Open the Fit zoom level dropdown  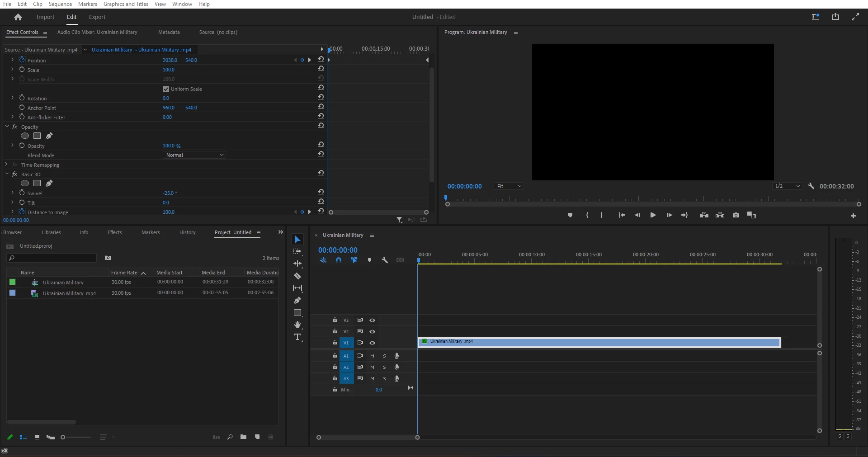coord(509,186)
